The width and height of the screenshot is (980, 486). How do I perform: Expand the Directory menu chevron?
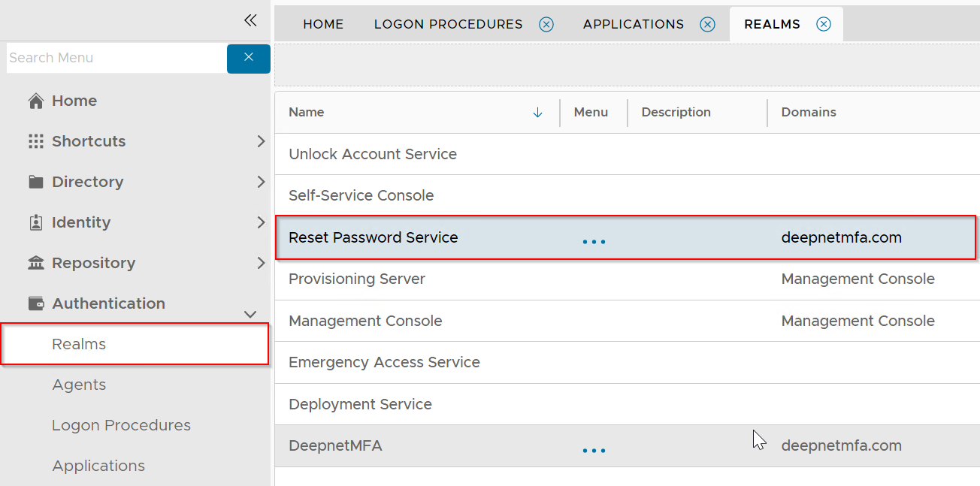pyautogui.click(x=261, y=182)
